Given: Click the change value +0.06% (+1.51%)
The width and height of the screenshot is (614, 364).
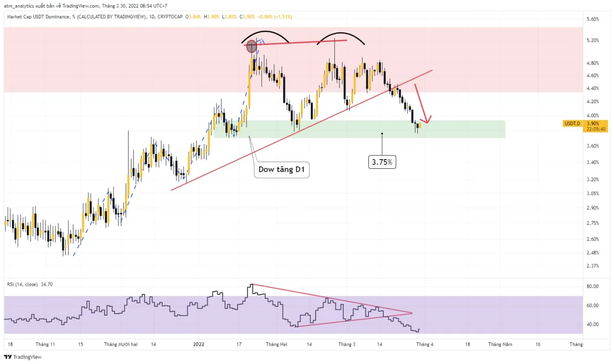Looking at the screenshot, I should pyautogui.click(x=274, y=16).
